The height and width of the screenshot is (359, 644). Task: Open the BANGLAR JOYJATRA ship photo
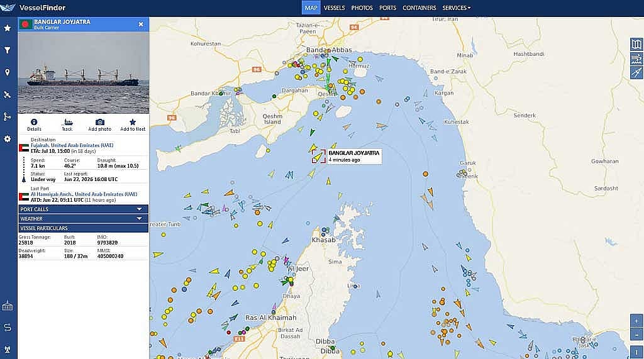[x=84, y=73]
